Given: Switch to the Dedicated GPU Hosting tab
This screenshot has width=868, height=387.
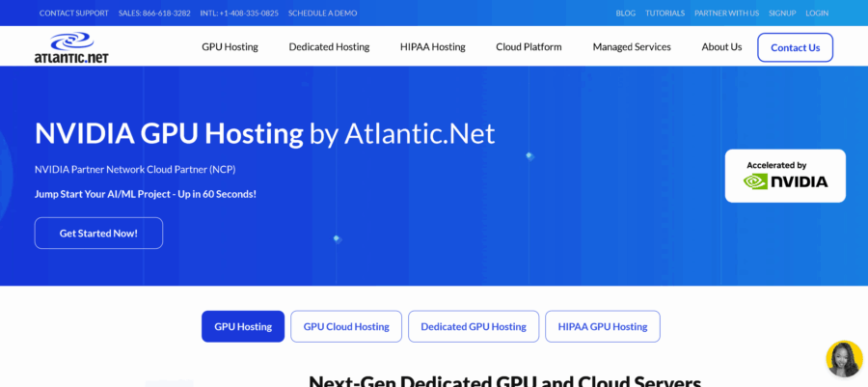Looking at the screenshot, I should [474, 326].
